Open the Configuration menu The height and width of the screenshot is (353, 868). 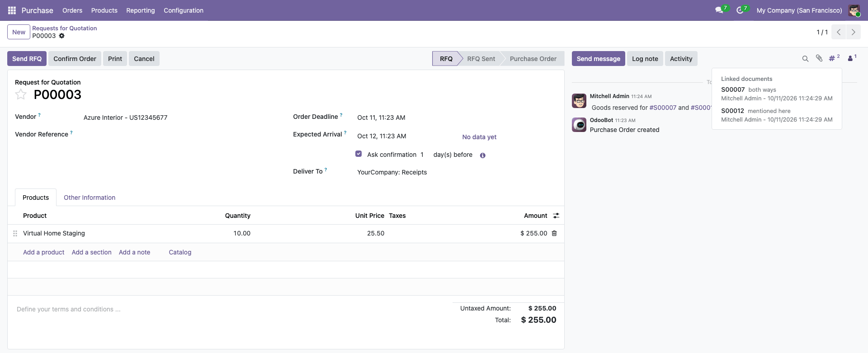pyautogui.click(x=184, y=10)
